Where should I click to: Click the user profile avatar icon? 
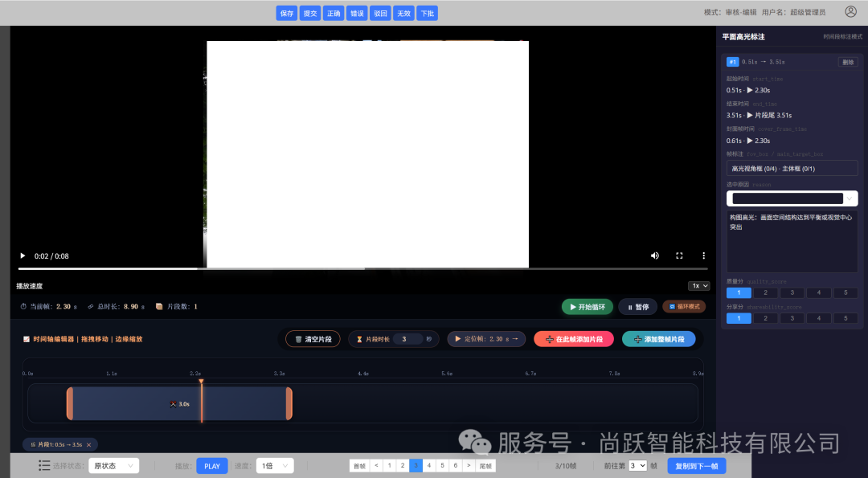[x=851, y=11]
